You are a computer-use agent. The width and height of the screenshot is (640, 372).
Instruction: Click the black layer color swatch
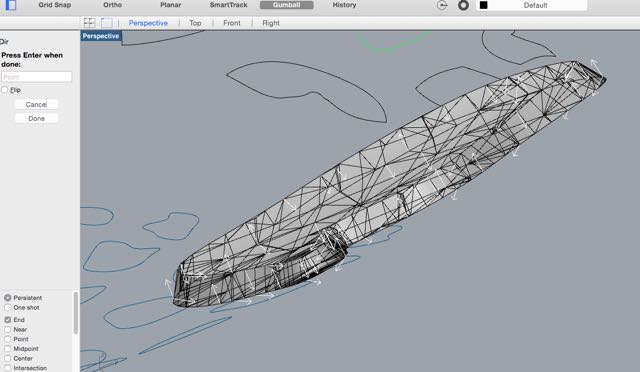pos(484,5)
